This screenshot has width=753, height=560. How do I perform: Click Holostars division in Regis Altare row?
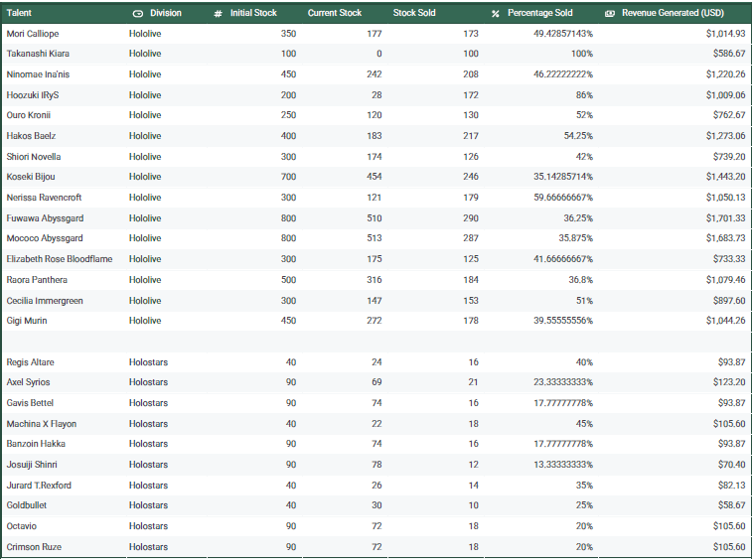click(148, 362)
